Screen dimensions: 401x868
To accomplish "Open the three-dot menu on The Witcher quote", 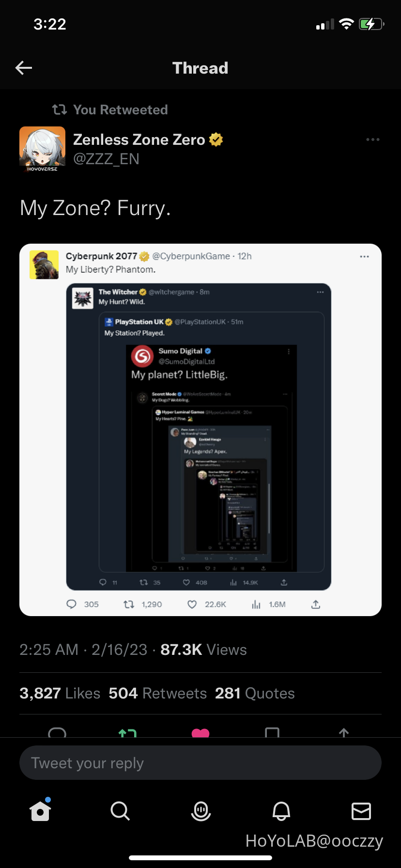I will 320,292.
